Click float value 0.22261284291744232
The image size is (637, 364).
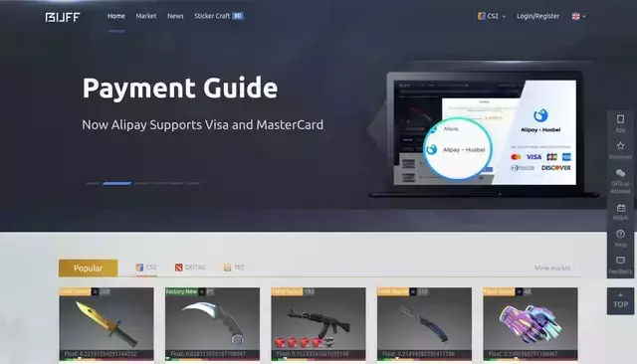[x=101, y=354]
